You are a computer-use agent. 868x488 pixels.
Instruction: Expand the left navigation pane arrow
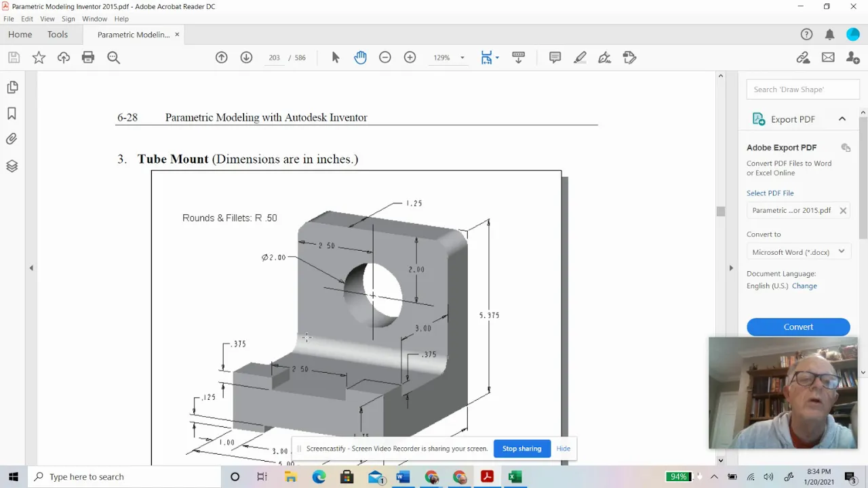31,268
